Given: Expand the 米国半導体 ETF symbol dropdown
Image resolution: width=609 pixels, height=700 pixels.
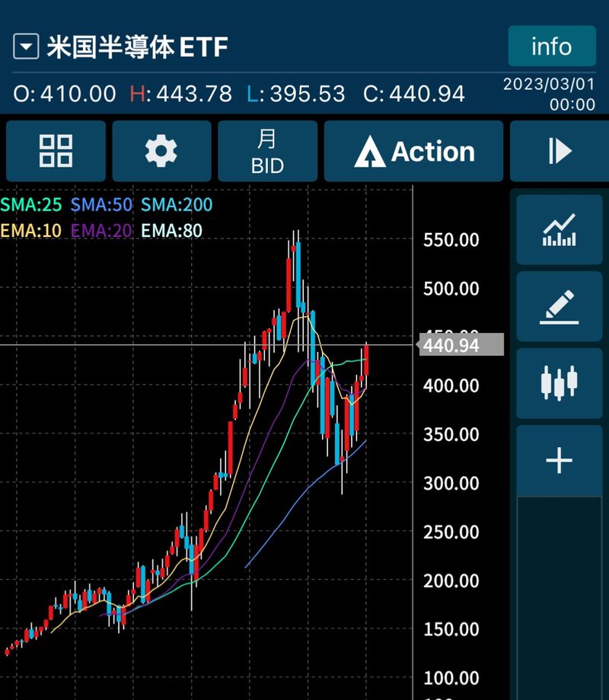Looking at the screenshot, I should tap(26, 47).
